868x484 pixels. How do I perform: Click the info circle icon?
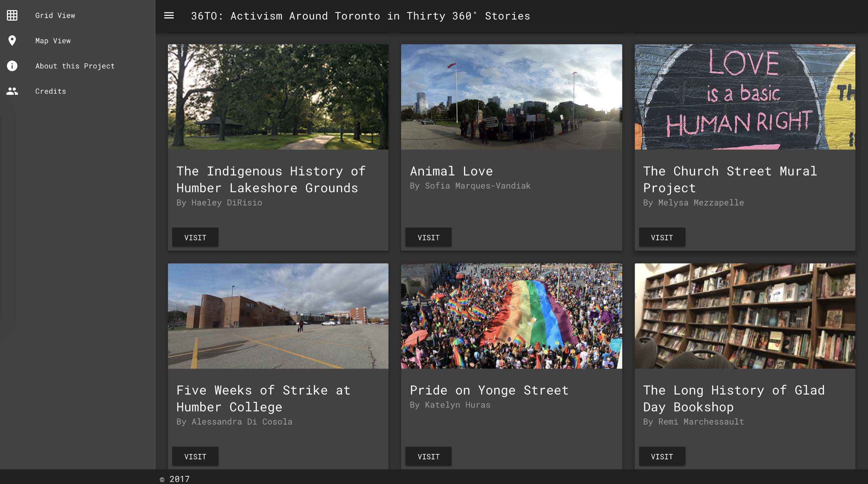click(12, 66)
